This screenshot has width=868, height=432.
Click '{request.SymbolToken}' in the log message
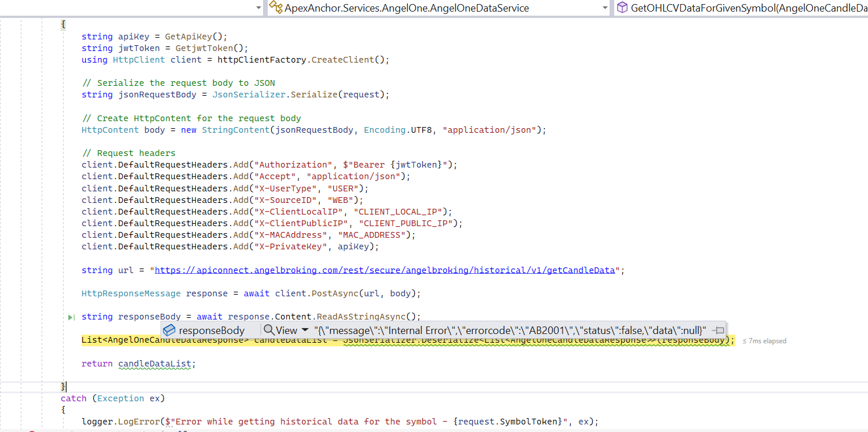point(508,422)
